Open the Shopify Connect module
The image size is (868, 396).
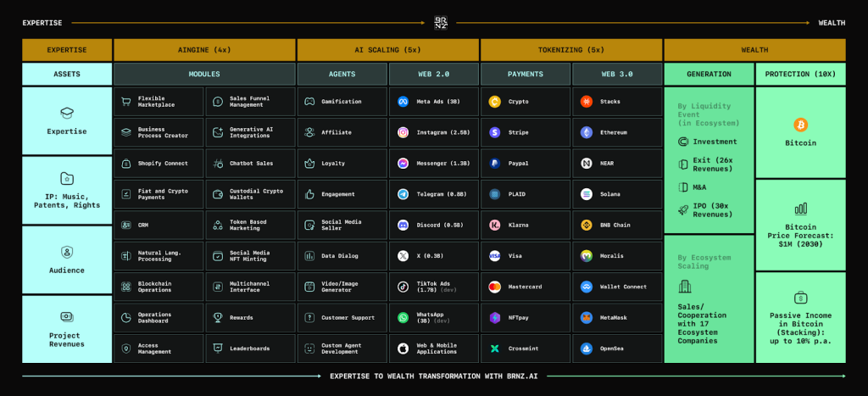coord(159,164)
